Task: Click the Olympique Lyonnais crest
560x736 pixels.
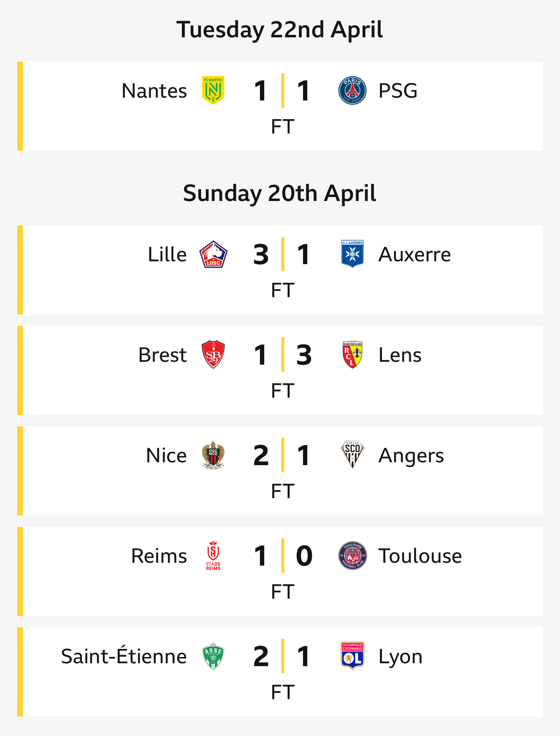Action: pyautogui.click(x=352, y=656)
